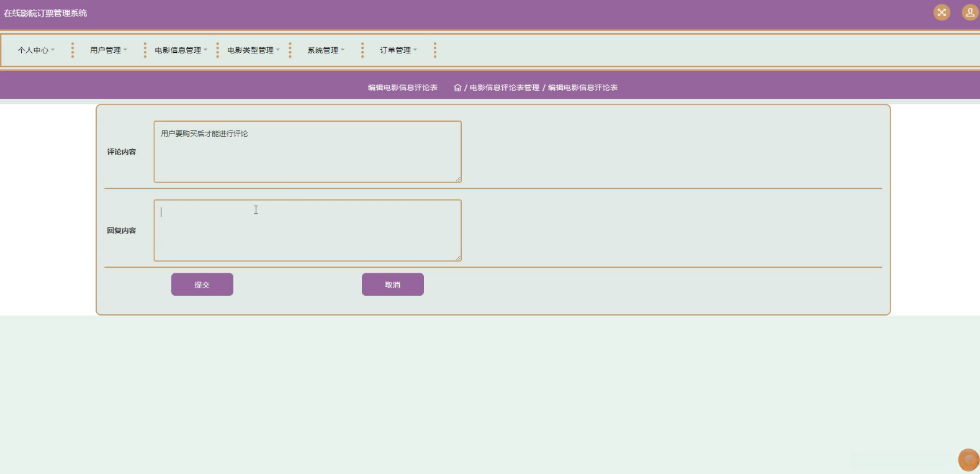Click resize handle of 评论内容 textarea
980x474 pixels.
[x=458, y=180]
